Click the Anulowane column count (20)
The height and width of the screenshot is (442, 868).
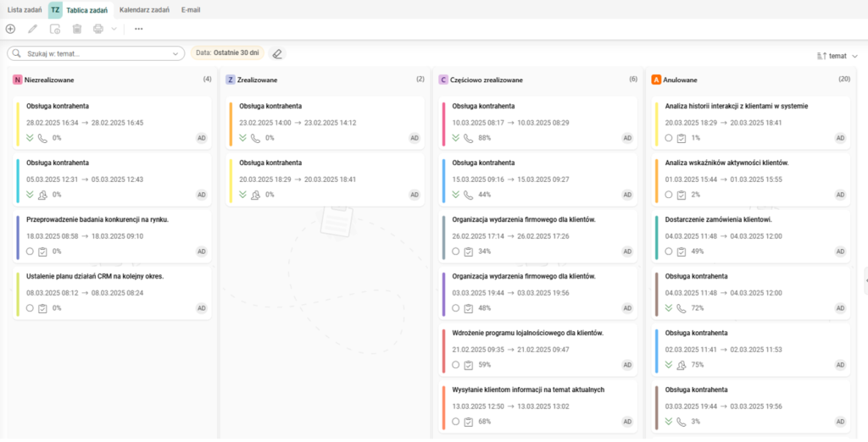pyautogui.click(x=844, y=79)
